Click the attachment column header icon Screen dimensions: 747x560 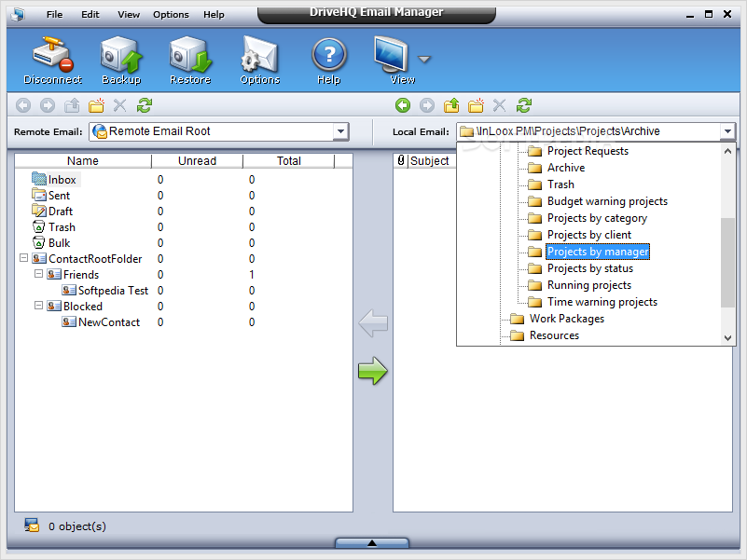(x=401, y=160)
